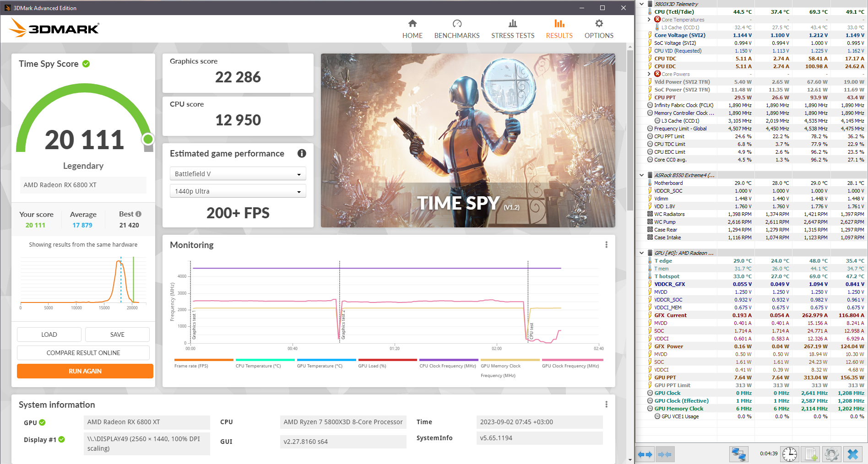Open the BENCHMARKS tab
This screenshot has height=464, width=868.
(x=457, y=29)
